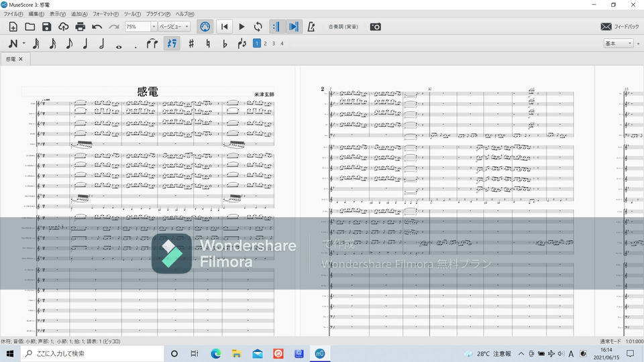Open the ファイル(F) menu
The height and width of the screenshot is (362, 644).
[13, 14]
